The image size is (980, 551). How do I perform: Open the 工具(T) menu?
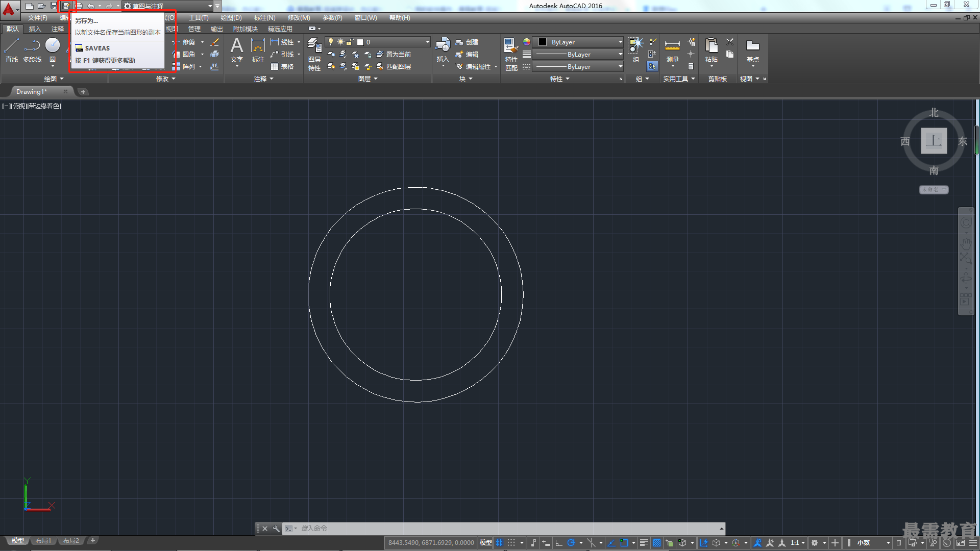coord(199,17)
